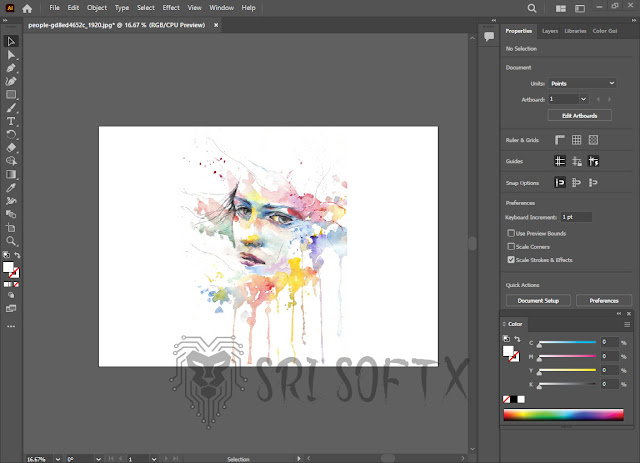Toggle Smart Guides icon

tap(593, 161)
